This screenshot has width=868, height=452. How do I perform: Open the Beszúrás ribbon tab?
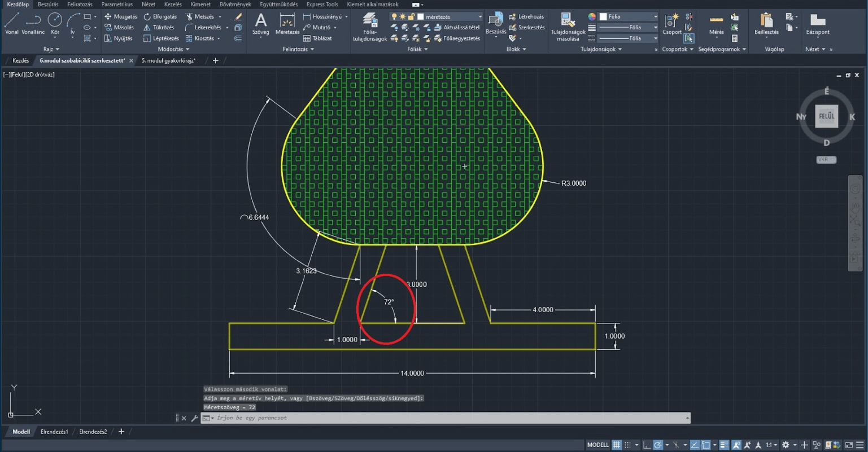[x=48, y=5]
